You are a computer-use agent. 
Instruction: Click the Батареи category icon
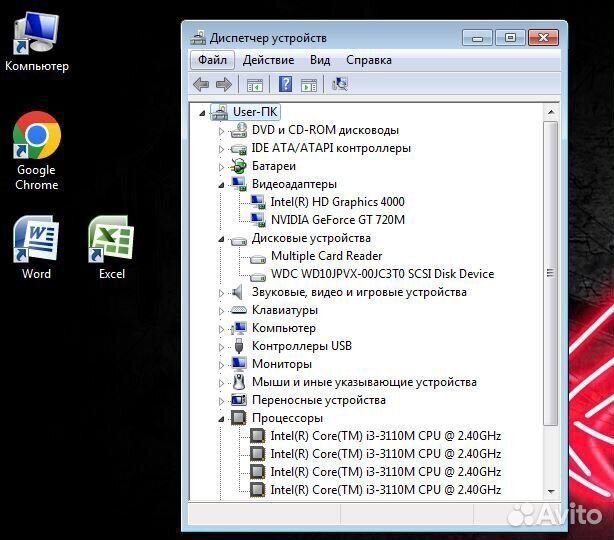238,166
